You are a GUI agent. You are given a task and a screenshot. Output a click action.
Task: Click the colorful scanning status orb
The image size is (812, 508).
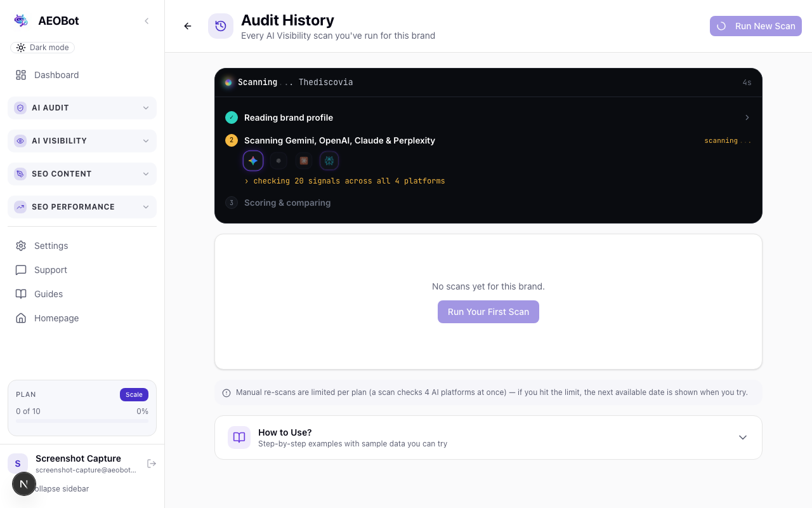[228, 83]
